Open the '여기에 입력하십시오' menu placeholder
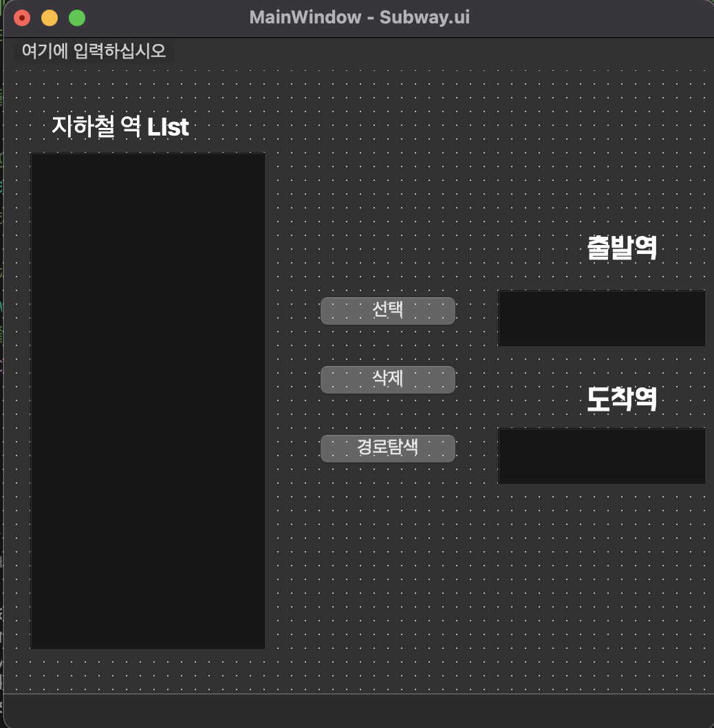Image resolution: width=714 pixels, height=728 pixels. (94, 51)
